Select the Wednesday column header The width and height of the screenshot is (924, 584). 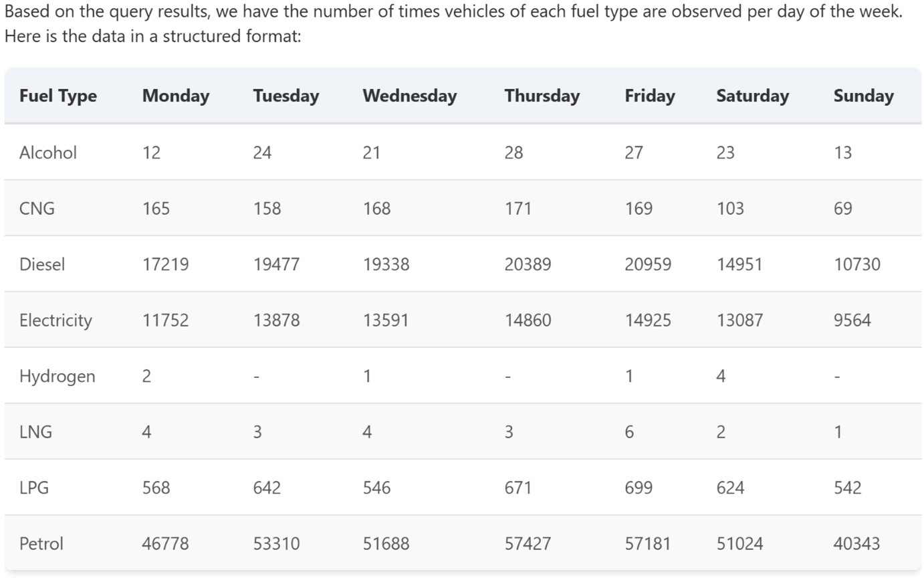tap(409, 96)
